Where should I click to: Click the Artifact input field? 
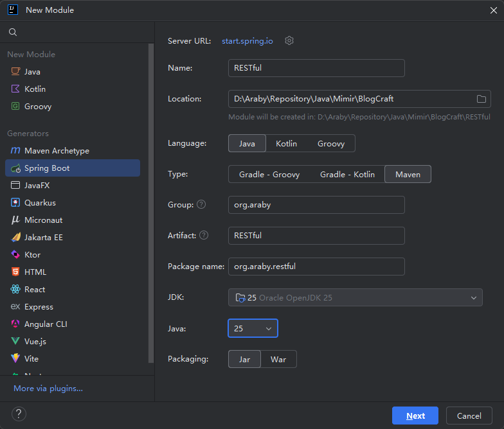point(316,236)
